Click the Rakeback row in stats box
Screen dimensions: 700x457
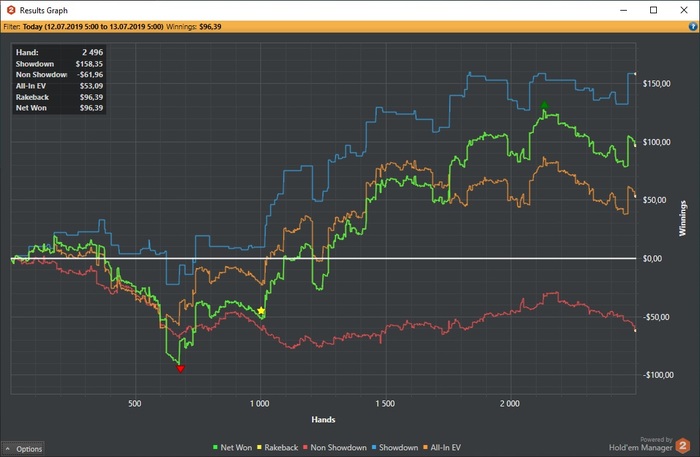pos(59,97)
